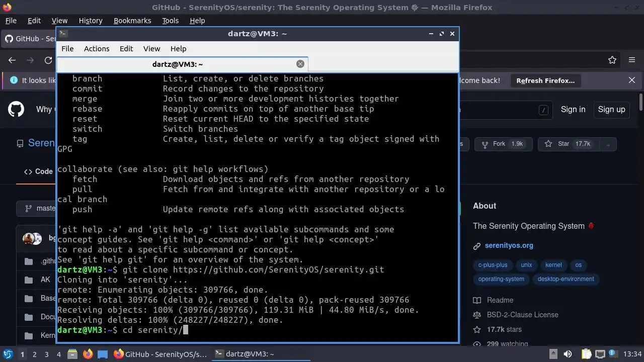The width and height of the screenshot is (644, 362).
Task: Click the AK folder icon
Action: 29,280
